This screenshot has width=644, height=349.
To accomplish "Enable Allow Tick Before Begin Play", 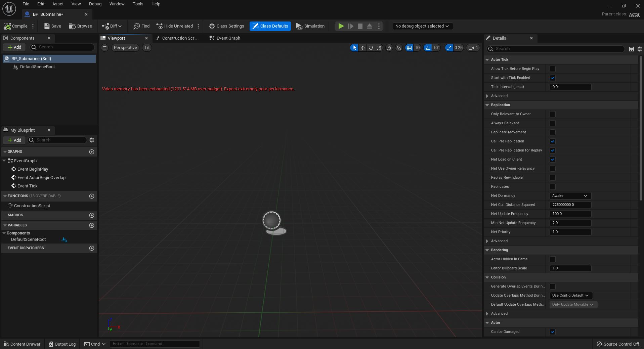I will click(x=552, y=69).
